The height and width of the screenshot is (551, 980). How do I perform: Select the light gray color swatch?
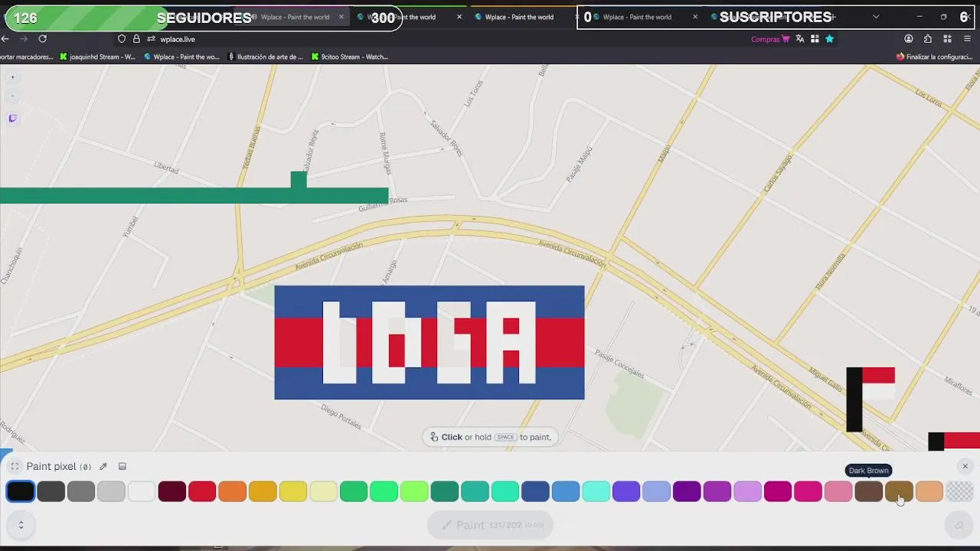pos(111,491)
